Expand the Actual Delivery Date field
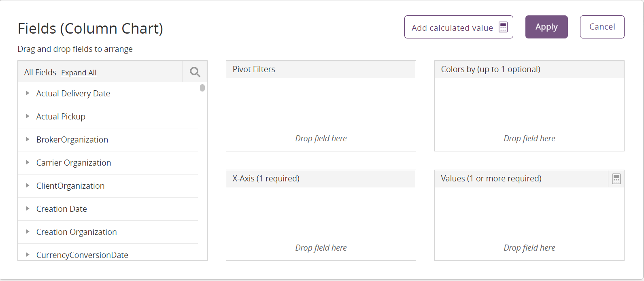Viewport: 644px width, 281px height. click(x=28, y=93)
